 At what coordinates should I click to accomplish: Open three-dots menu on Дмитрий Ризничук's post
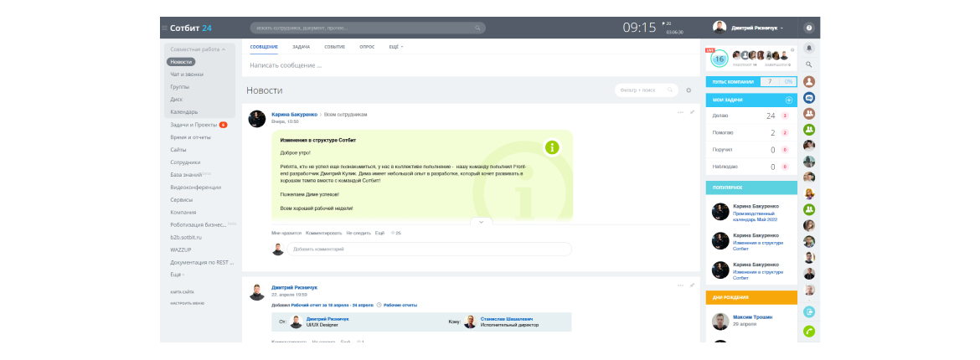(x=681, y=285)
